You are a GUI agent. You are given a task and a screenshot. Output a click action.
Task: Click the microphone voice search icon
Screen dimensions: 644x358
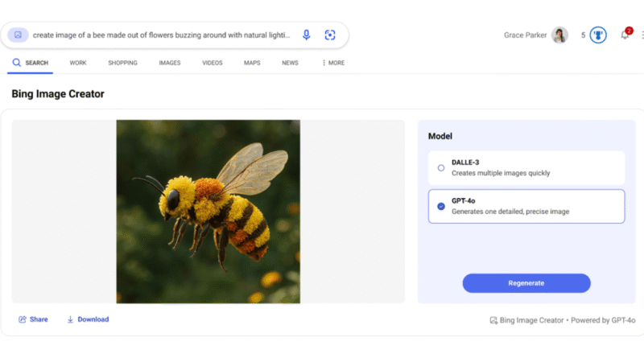tap(306, 35)
